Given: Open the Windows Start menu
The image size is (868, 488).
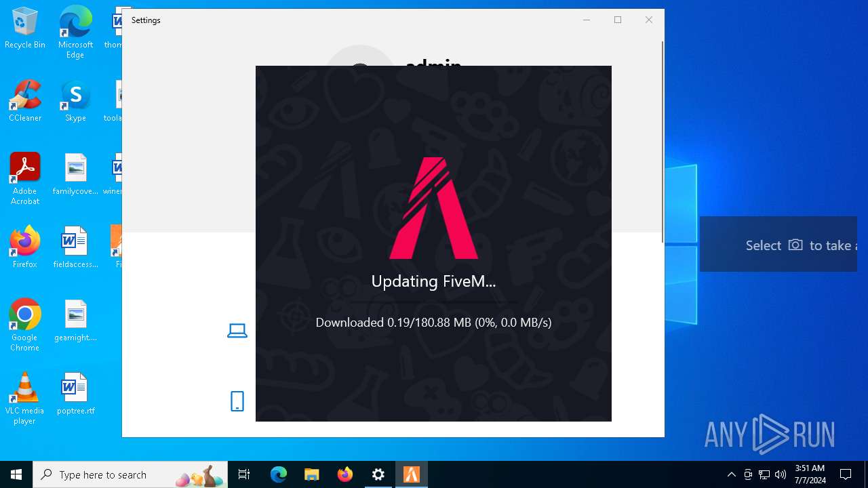Looking at the screenshot, I should pos(16,474).
